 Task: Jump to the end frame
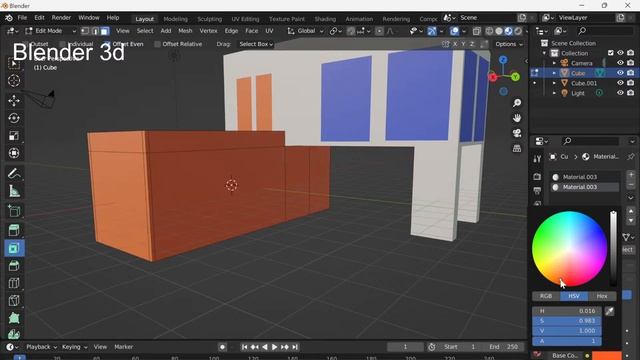[295, 347]
